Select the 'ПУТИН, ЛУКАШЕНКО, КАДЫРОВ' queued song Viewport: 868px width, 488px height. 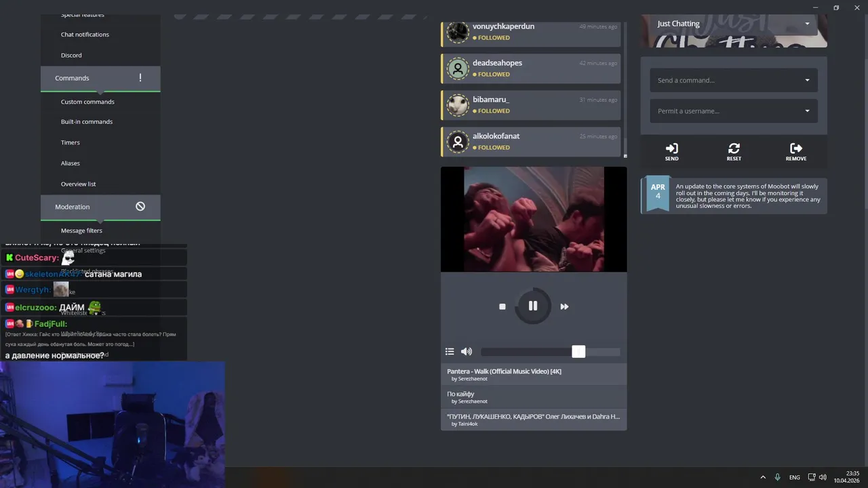(534, 420)
